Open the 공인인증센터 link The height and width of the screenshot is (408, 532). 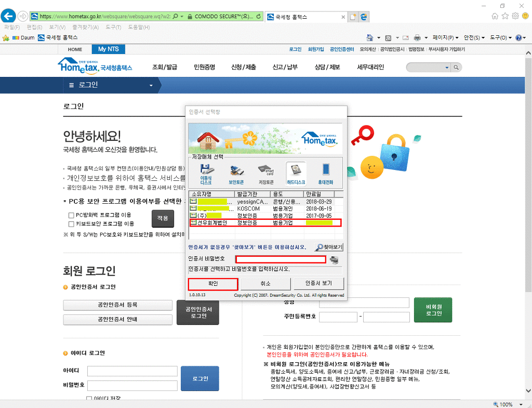pyautogui.click(x=342, y=49)
